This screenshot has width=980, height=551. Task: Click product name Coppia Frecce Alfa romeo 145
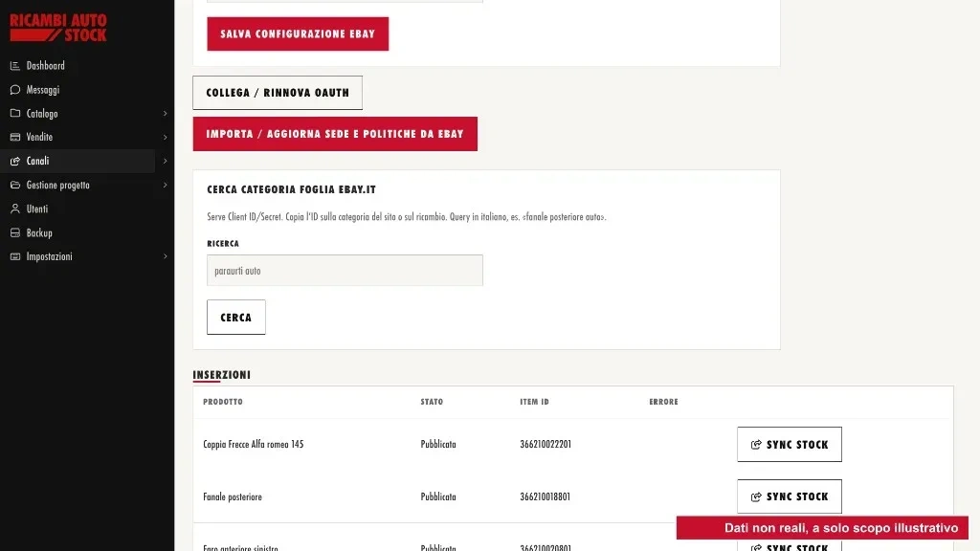pos(253,444)
